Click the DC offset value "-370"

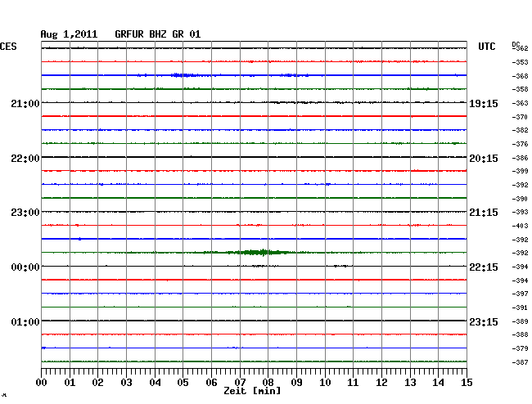click(520, 117)
